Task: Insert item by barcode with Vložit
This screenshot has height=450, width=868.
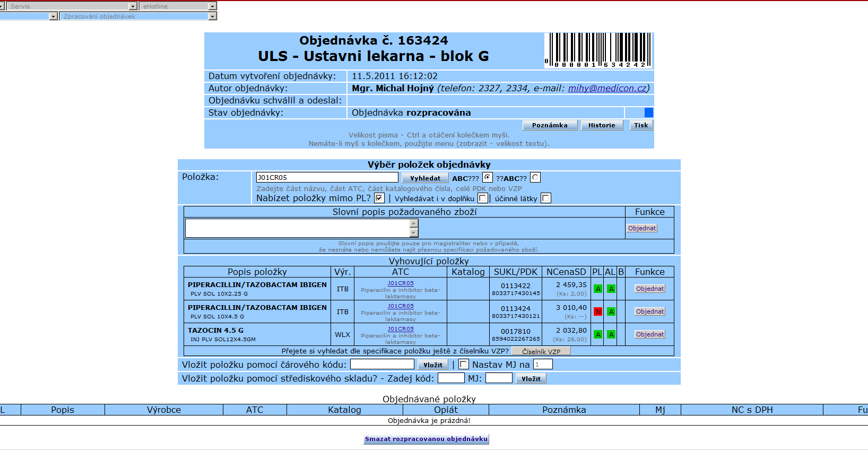Action: pyautogui.click(x=433, y=365)
